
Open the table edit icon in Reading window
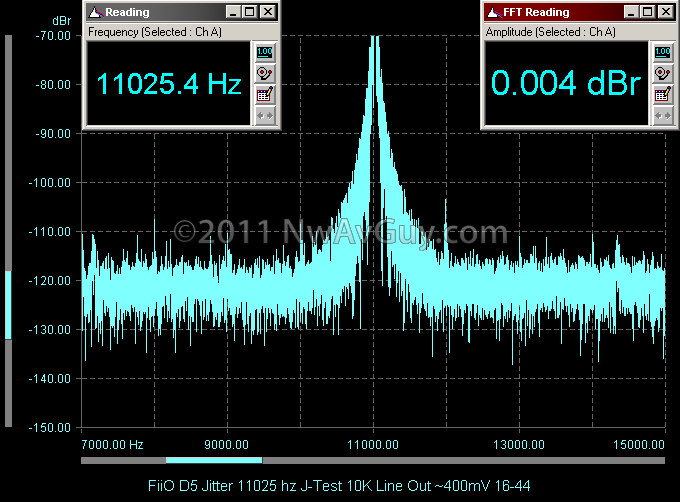coord(265,94)
